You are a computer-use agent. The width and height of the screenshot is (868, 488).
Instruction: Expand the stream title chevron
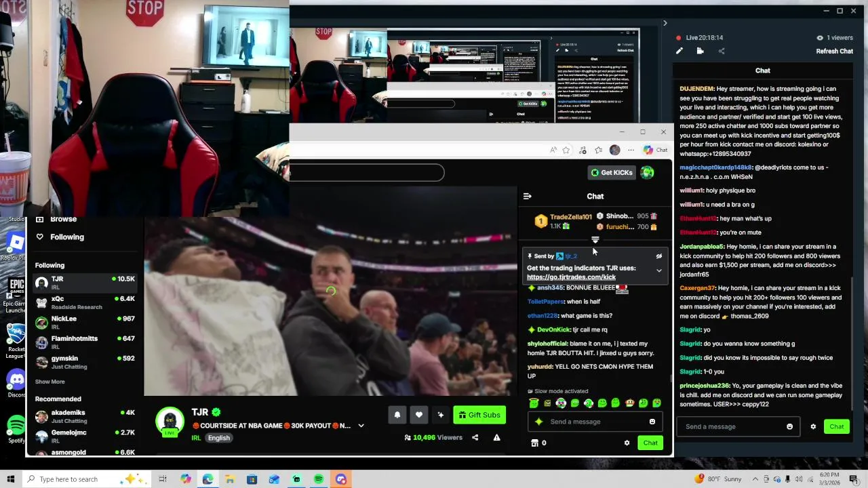click(x=361, y=426)
